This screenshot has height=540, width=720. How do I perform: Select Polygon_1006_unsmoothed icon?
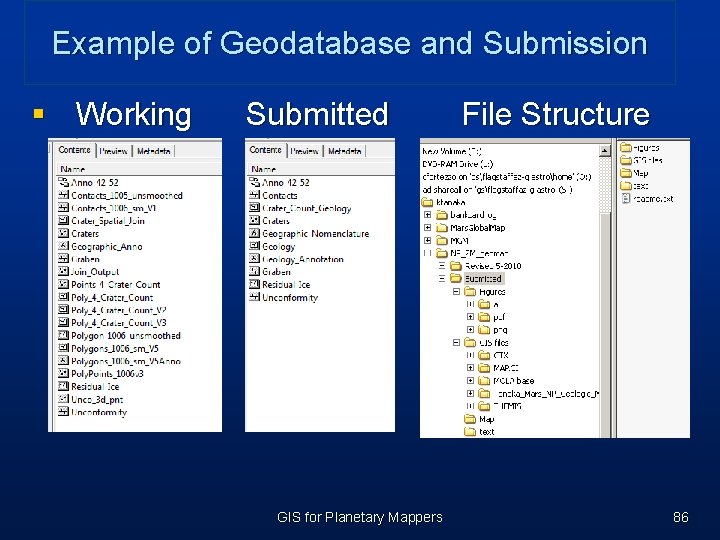[63, 335]
